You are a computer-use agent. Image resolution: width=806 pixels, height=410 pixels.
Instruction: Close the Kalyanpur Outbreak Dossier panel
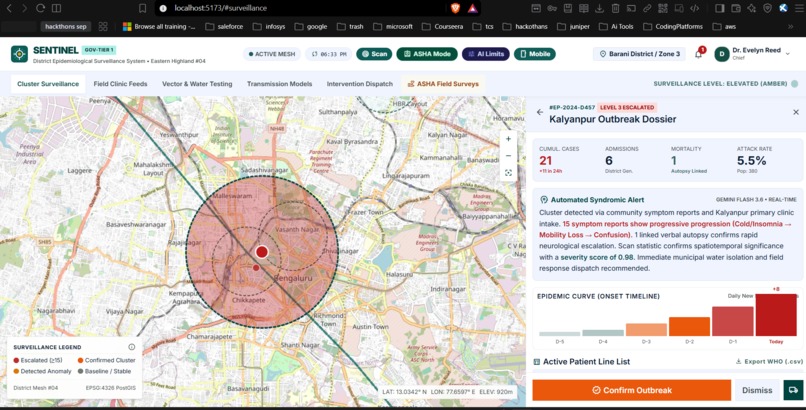tap(796, 112)
